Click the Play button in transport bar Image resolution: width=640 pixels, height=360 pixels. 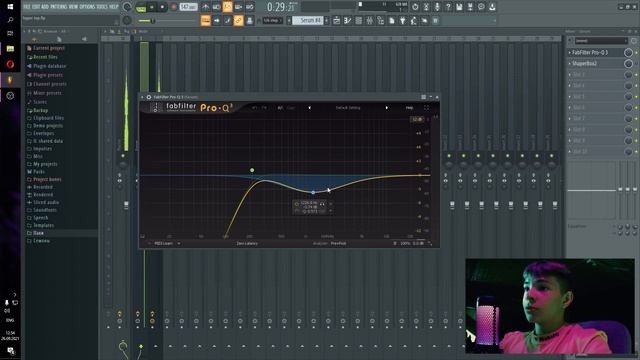(152, 7)
